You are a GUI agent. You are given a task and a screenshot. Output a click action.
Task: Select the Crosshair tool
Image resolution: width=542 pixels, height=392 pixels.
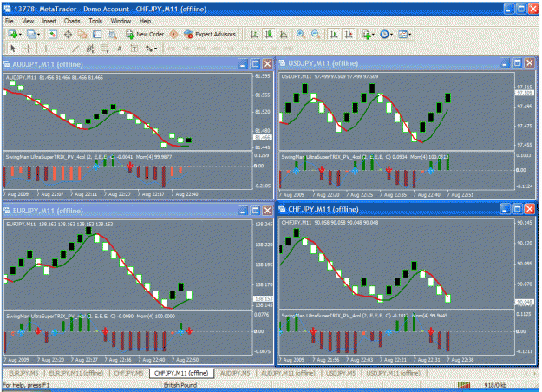coord(29,49)
